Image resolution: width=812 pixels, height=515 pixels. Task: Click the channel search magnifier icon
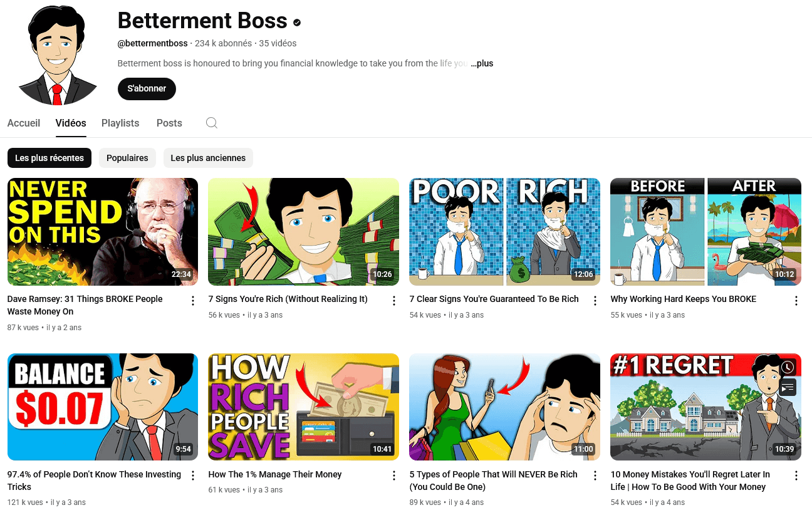(x=212, y=123)
